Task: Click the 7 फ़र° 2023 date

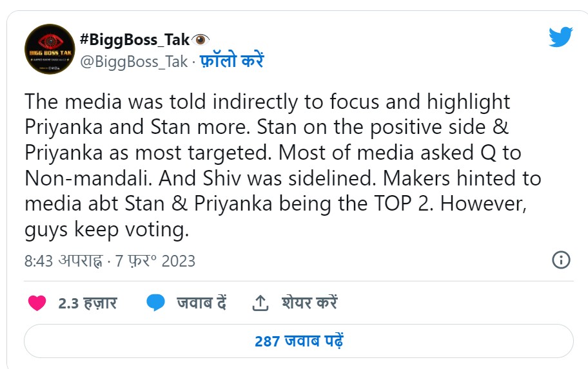Action: 155,261
